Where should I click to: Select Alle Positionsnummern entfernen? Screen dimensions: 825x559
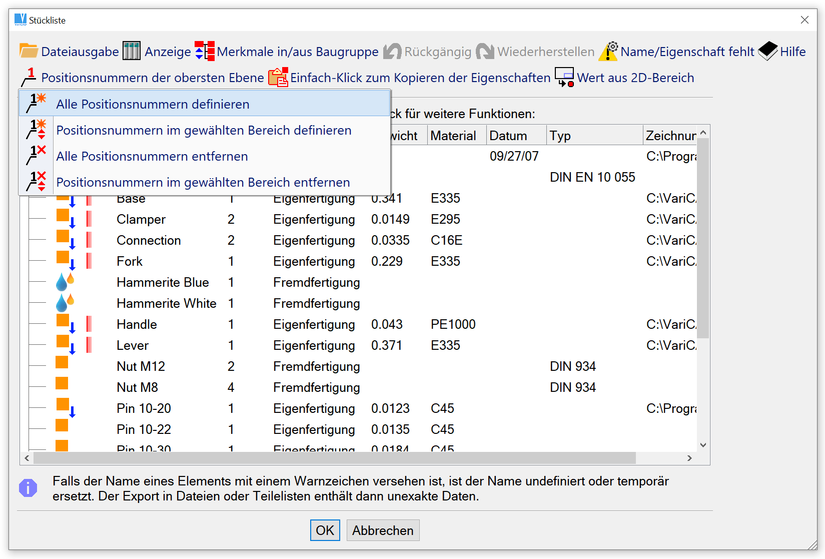(152, 156)
